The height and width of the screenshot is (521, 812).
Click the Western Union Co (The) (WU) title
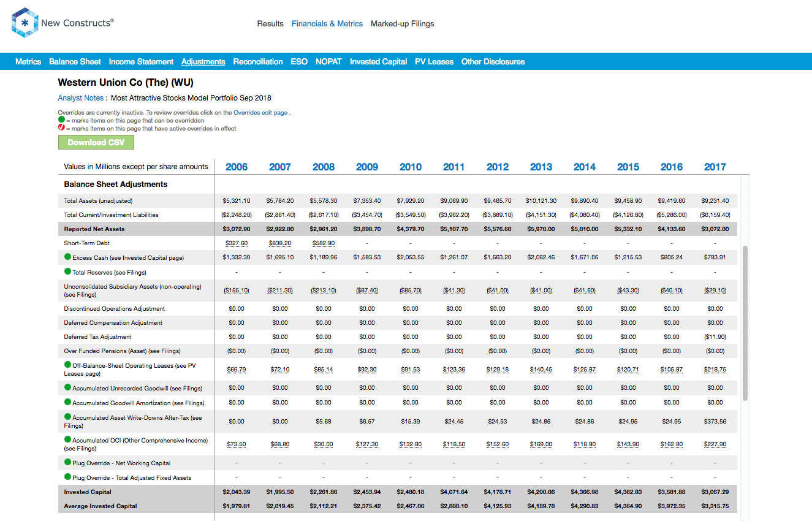tap(126, 82)
